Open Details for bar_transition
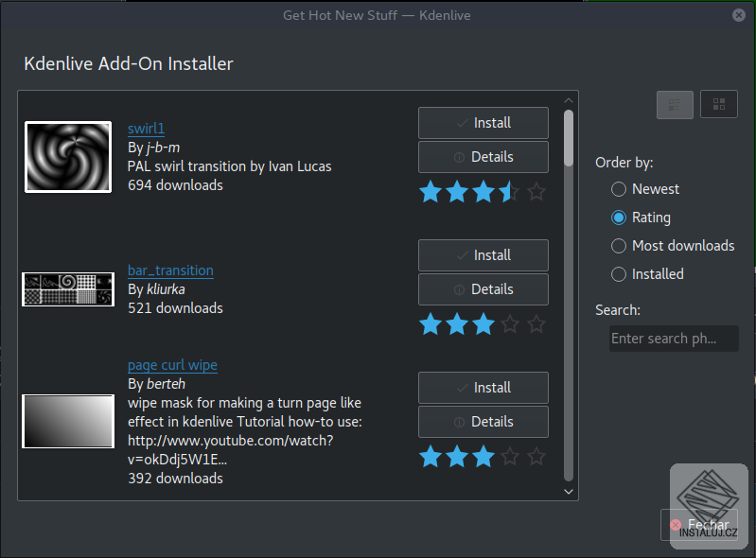The height and width of the screenshot is (558, 756). (x=483, y=289)
